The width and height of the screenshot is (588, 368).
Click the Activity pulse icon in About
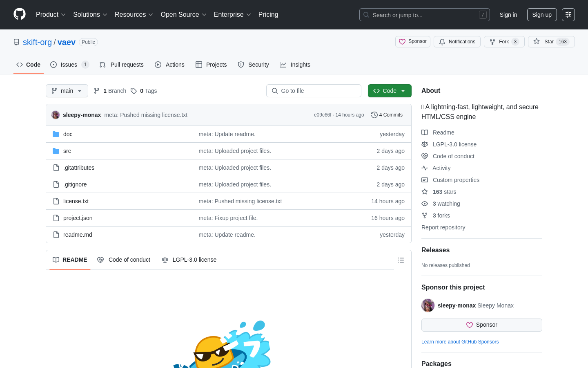(x=425, y=168)
